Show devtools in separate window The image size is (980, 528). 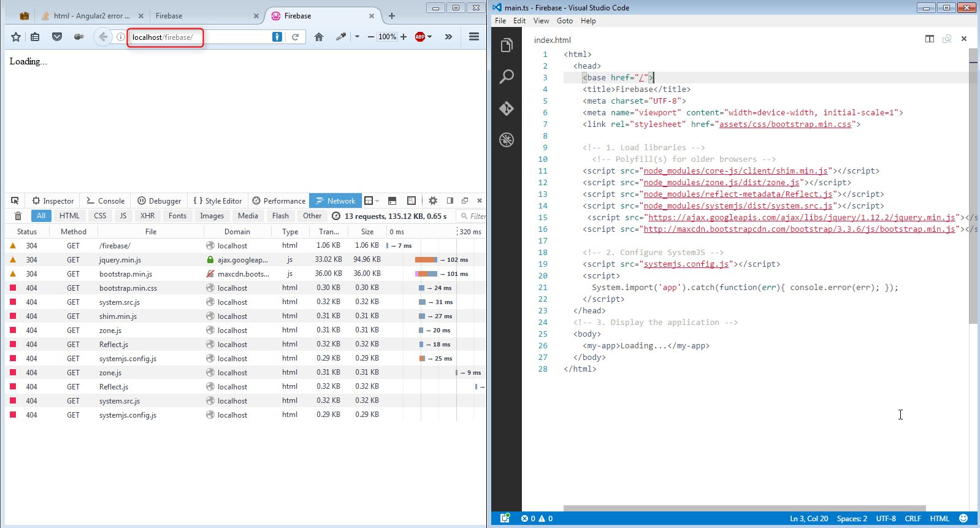point(465,201)
